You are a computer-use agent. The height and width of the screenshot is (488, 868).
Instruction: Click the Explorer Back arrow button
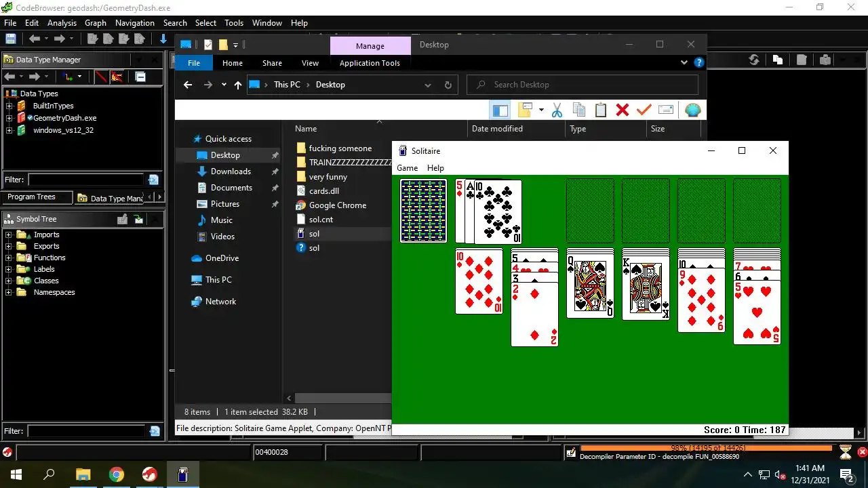pyautogui.click(x=188, y=85)
